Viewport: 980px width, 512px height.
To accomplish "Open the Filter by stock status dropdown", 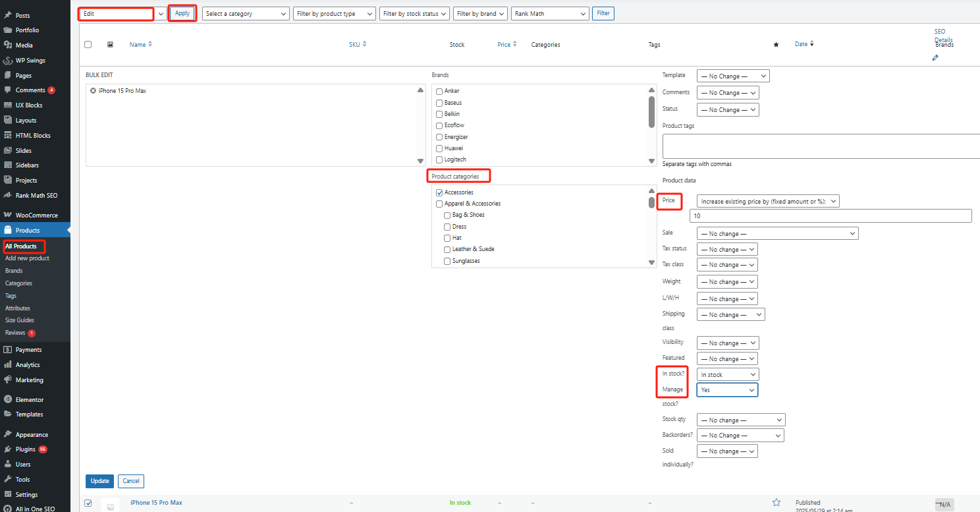I will pyautogui.click(x=414, y=14).
